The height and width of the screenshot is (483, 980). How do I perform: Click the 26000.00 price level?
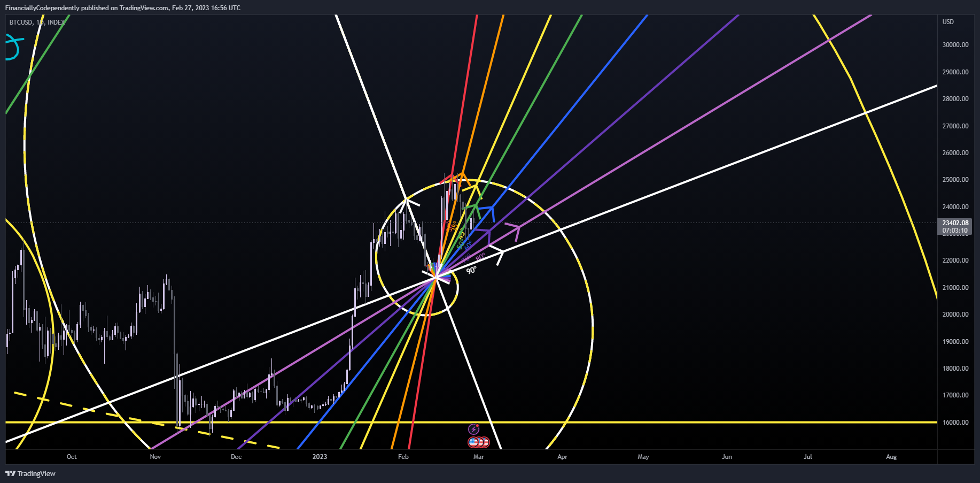[955, 153]
